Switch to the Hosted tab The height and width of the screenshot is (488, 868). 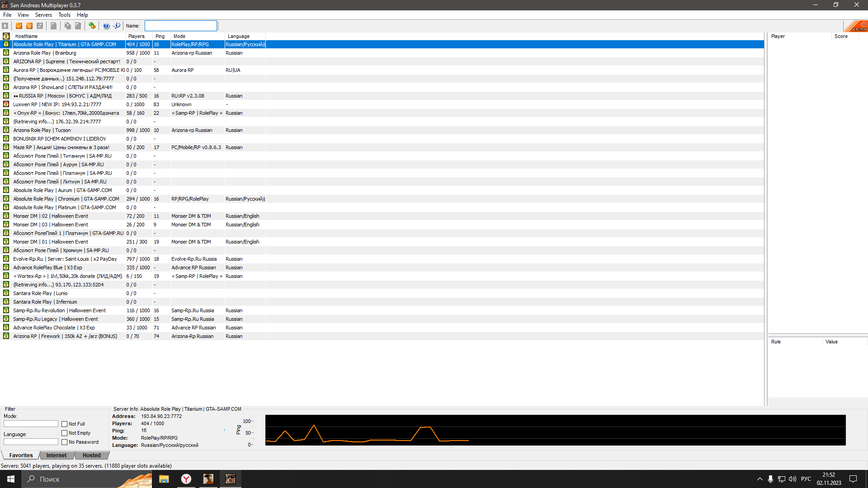tap(92, 455)
